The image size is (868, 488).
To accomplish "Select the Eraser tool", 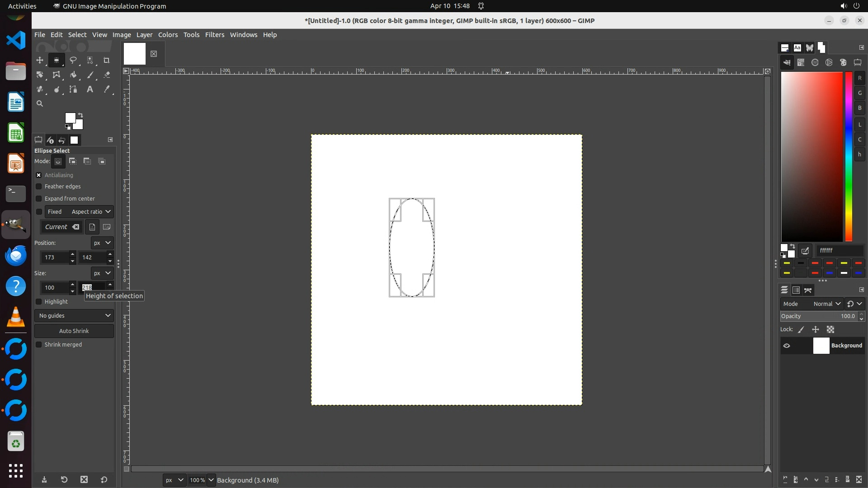I will pyautogui.click(x=107, y=75).
